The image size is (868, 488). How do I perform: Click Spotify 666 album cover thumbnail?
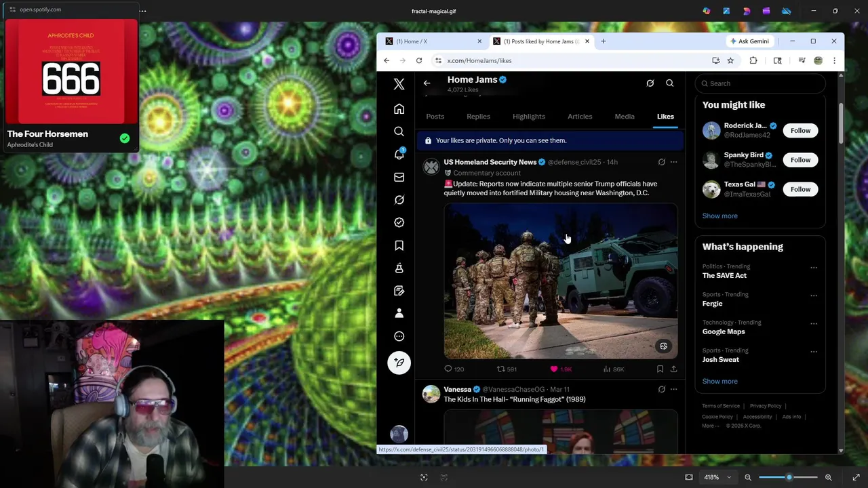pos(71,72)
